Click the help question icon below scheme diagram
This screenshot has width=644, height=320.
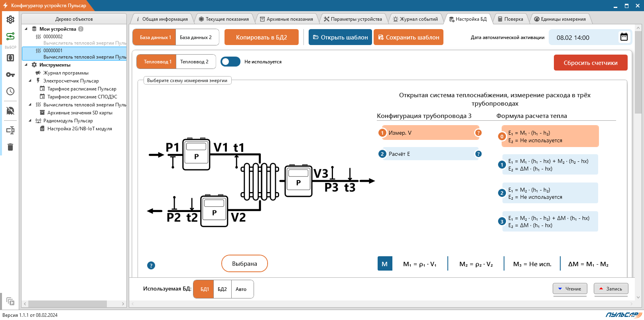coord(151,265)
